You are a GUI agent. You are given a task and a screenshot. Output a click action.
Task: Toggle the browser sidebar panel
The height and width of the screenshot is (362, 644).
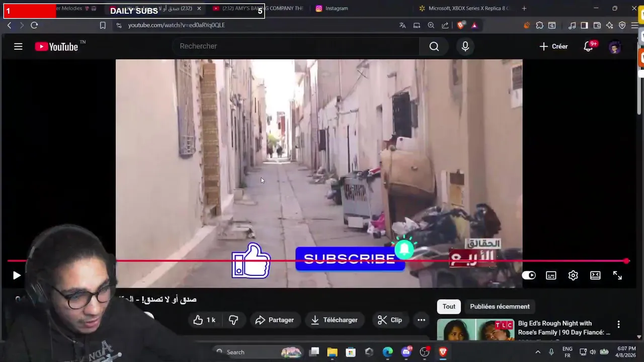[x=584, y=25]
